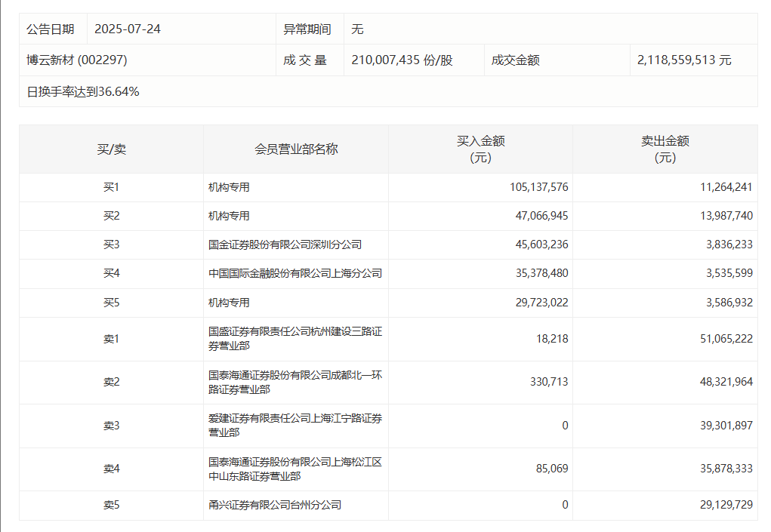Click the 卖2 row label
771x532 pixels.
pyautogui.click(x=111, y=382)
